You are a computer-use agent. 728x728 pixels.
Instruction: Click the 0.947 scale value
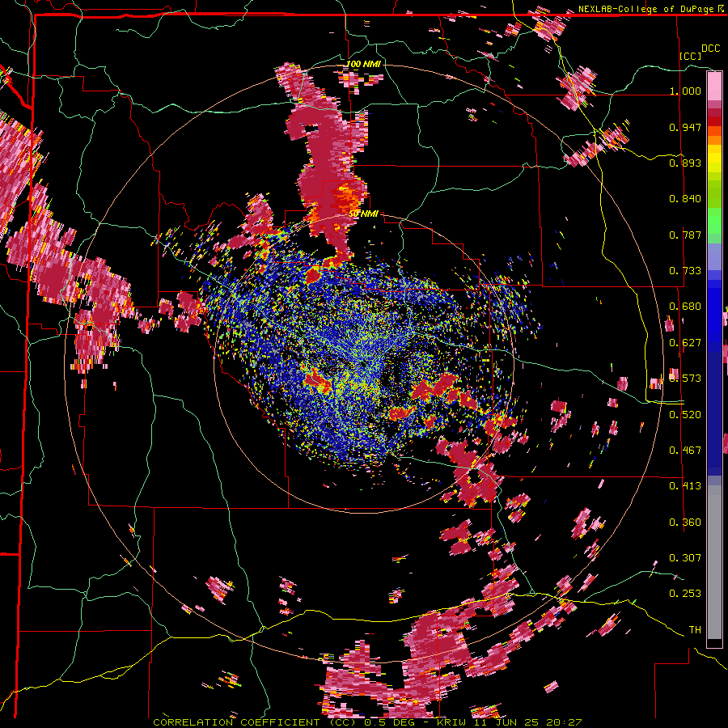coord(685,127)
